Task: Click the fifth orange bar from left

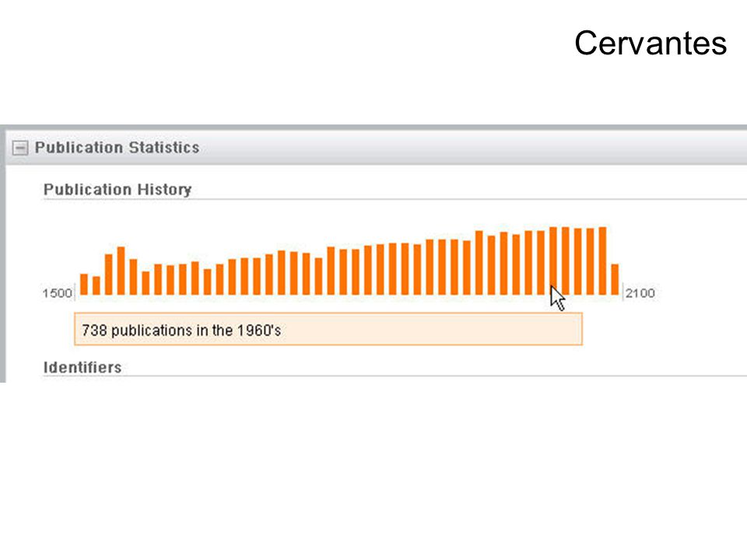Action: (x=133, y=277)
